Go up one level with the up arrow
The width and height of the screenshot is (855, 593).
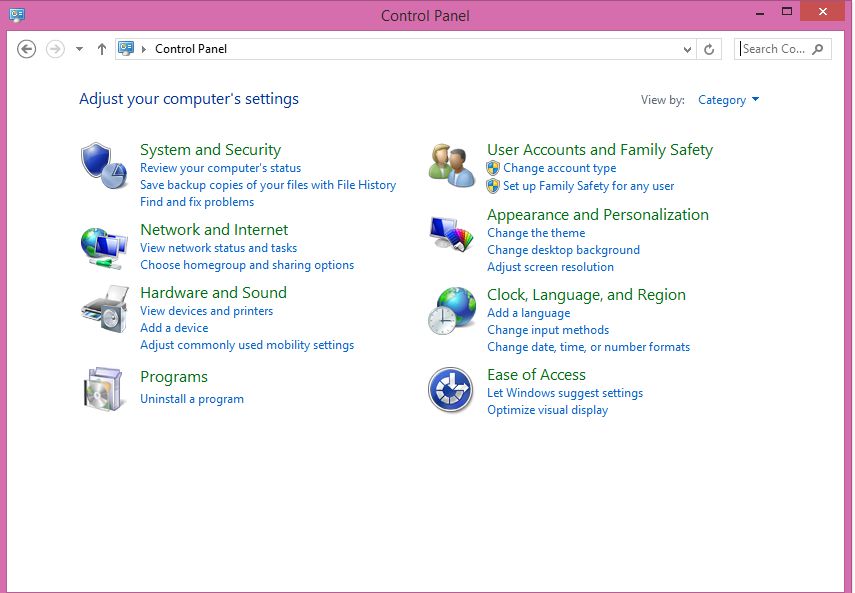tap(101, 49)
